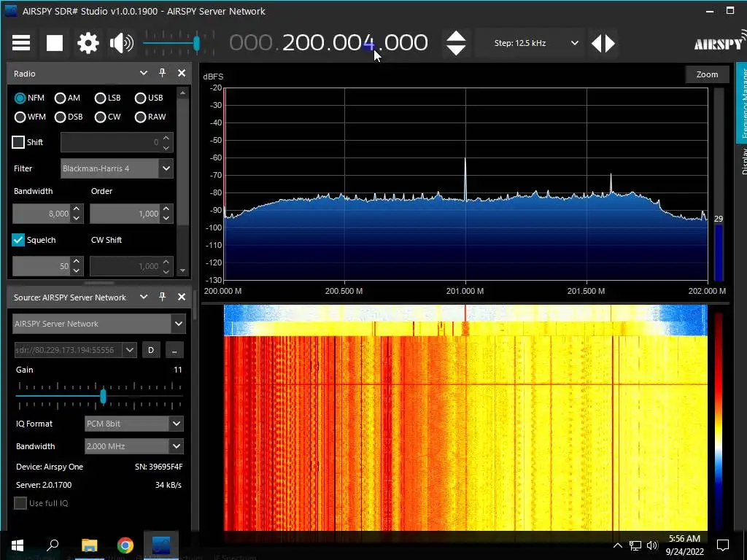
Task: Click the D disconnect button
Action: [x=151, y=350]
